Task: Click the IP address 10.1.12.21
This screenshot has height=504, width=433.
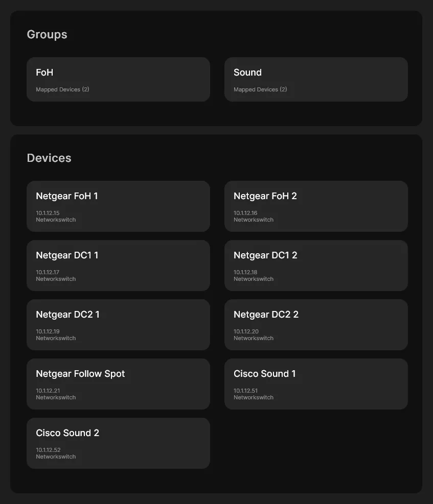Action: click(48, 391)
